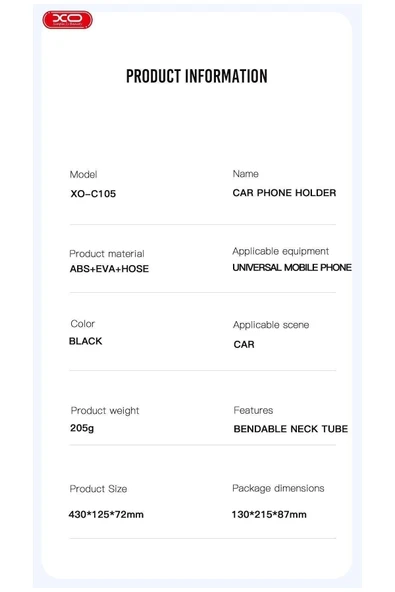The image size is (395, 592).
Task: Select the Applicable scene label
Action: 271,325
